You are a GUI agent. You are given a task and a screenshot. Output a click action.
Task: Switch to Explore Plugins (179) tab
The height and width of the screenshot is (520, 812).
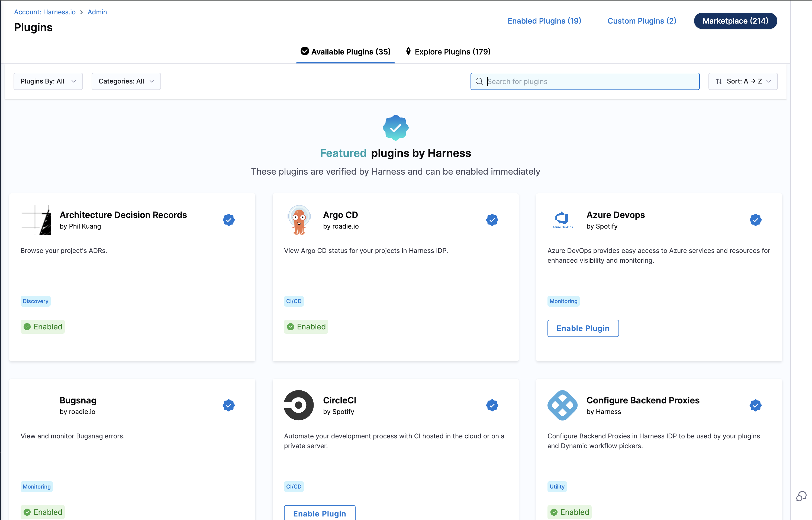(x=448, y=52)
